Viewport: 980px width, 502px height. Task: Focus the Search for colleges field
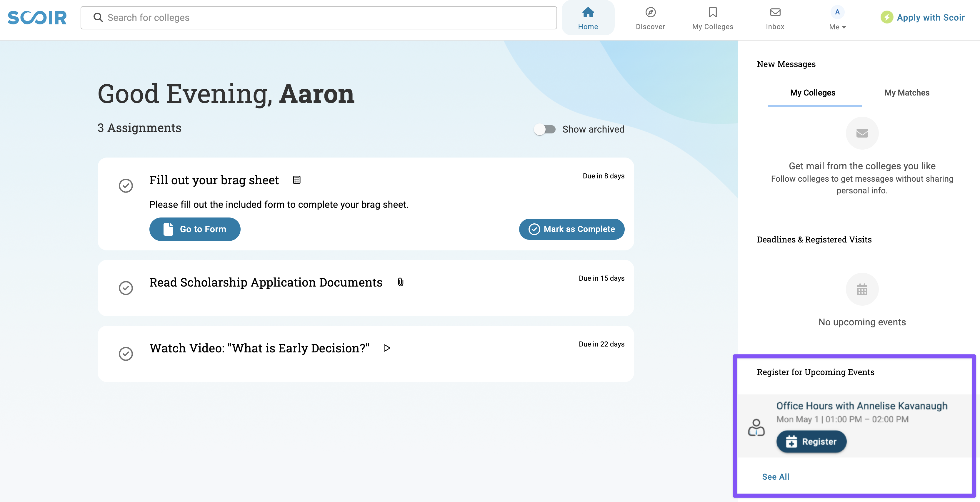click(319, 18)
